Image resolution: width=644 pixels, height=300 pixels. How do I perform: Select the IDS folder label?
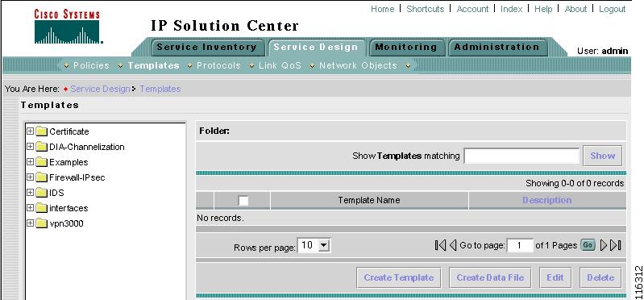[56, 193]
